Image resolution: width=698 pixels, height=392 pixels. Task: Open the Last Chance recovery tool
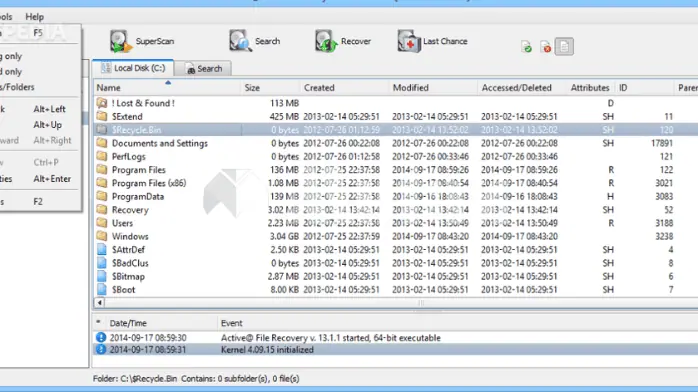(433, 41)
